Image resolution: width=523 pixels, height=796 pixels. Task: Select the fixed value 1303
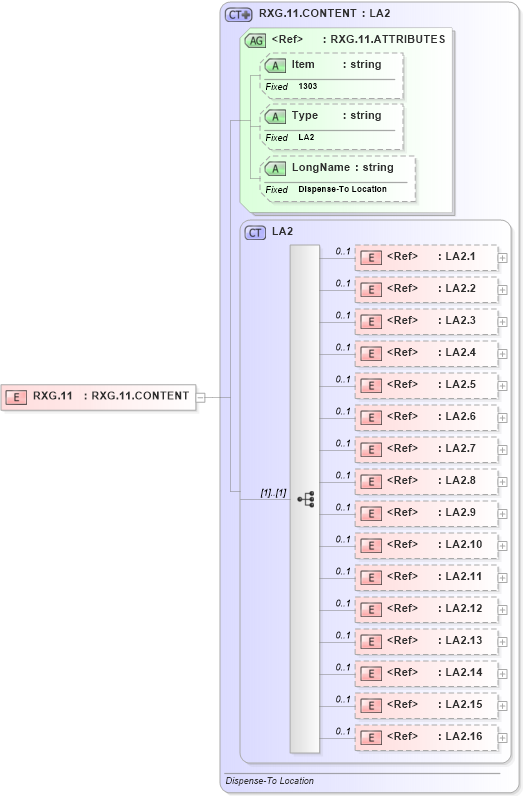[308, 86]
